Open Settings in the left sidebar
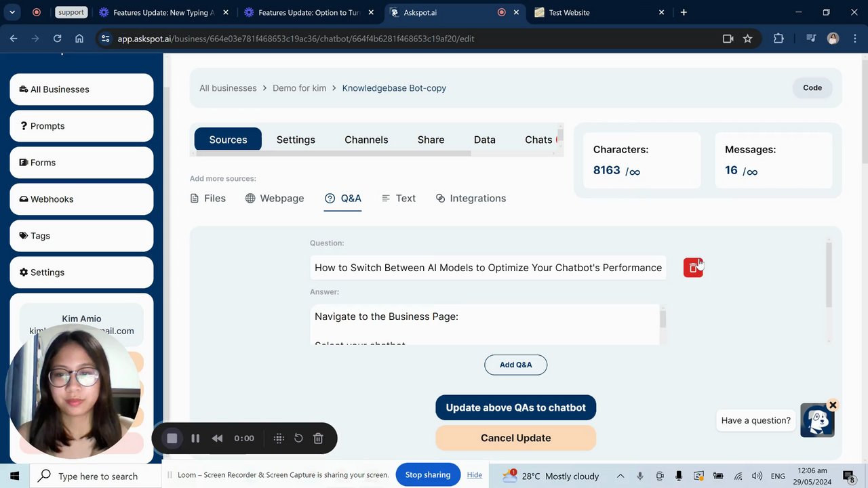Viewport: 868px width, 488px height. (81, 272)
